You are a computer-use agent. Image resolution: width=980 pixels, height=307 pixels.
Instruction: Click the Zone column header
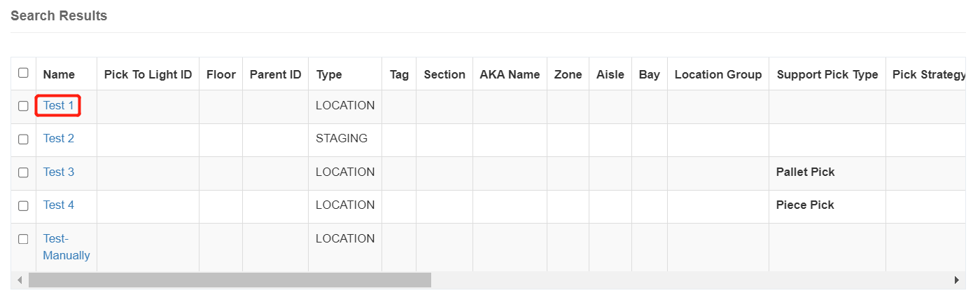tap(568, 74)
